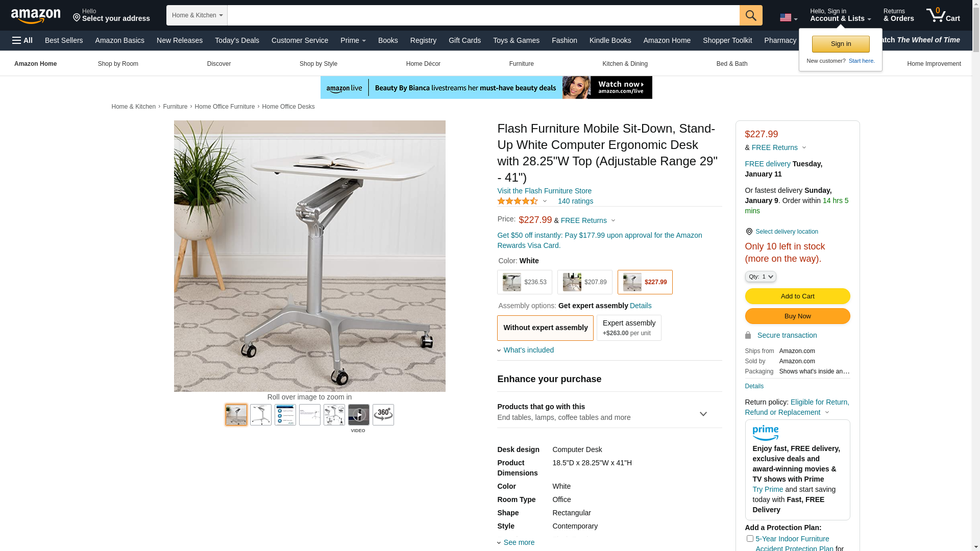This screenshot has height=551, width=980.
Task: Open the Furniture subnav item
Action: pyautogui.click(x=521, y=64)
